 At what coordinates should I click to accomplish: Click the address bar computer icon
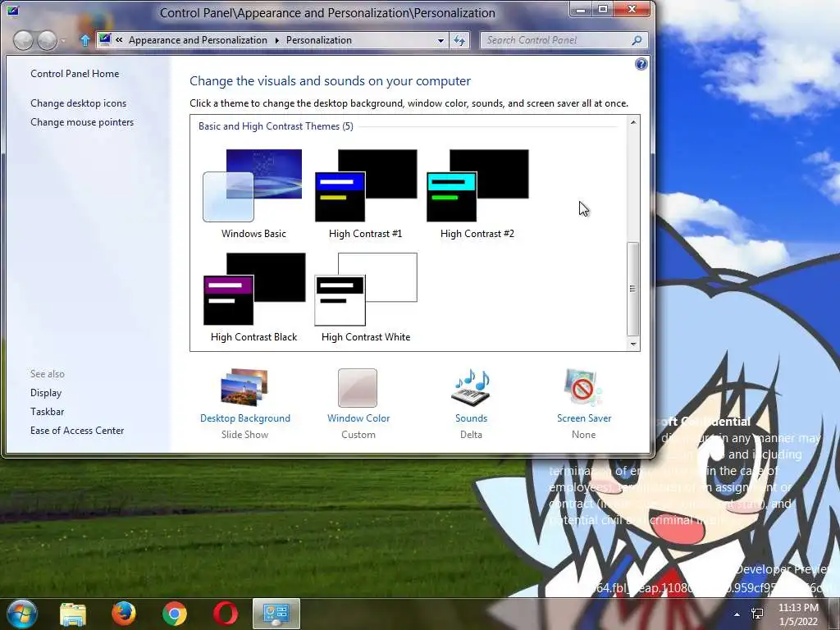click(x=105, y=39)
